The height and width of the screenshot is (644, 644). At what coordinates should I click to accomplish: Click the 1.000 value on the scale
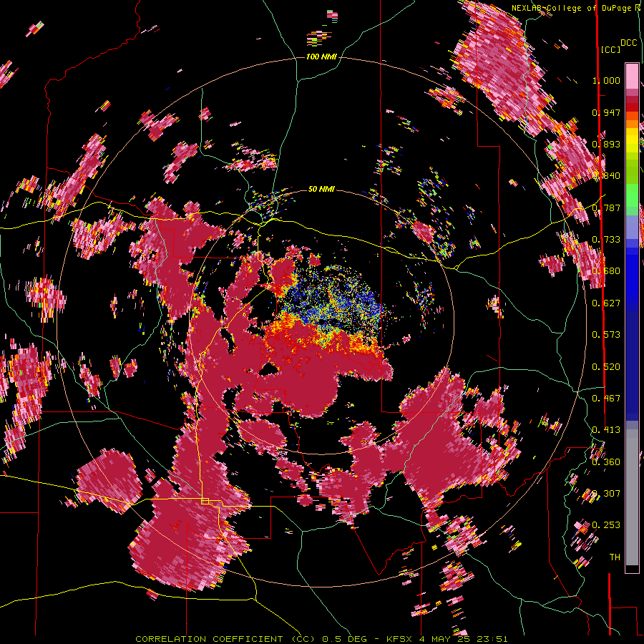[606, 80]
